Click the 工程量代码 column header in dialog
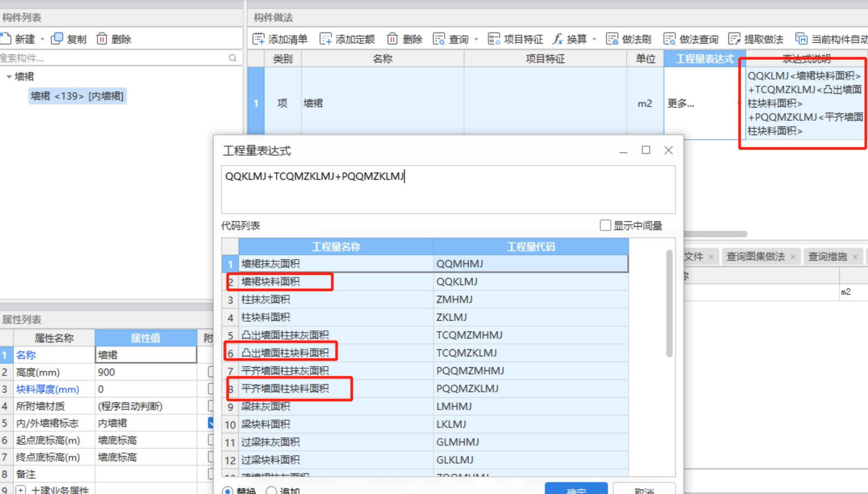Image resolution: width=868 pixels, height=494 pixels. click(x=531, y=247)
